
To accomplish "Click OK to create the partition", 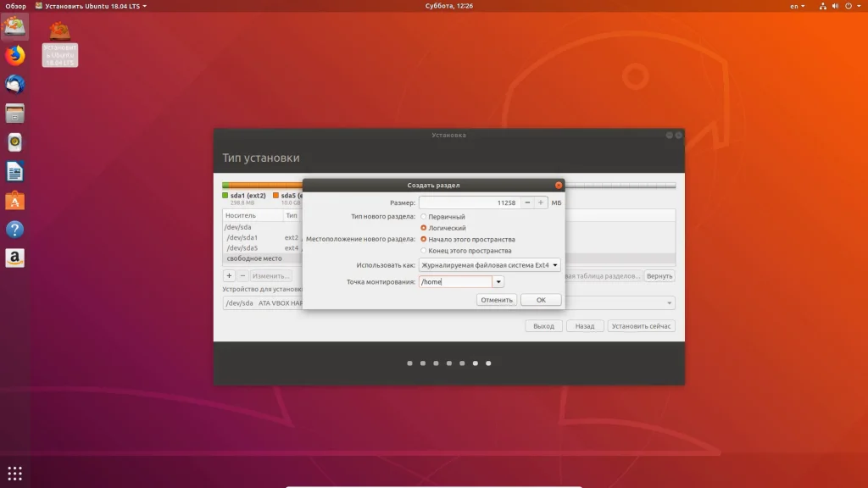I will [x=541, y=300].
